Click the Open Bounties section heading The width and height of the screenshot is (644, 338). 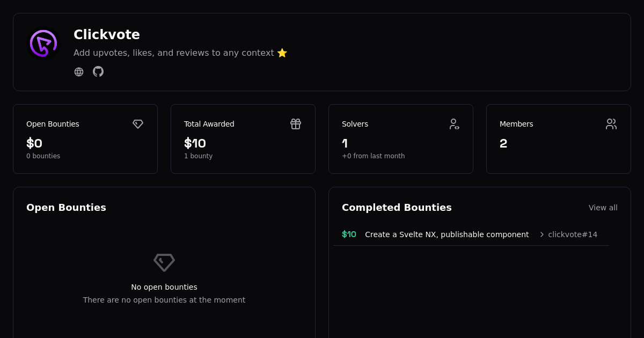click(x=66, y=208)
